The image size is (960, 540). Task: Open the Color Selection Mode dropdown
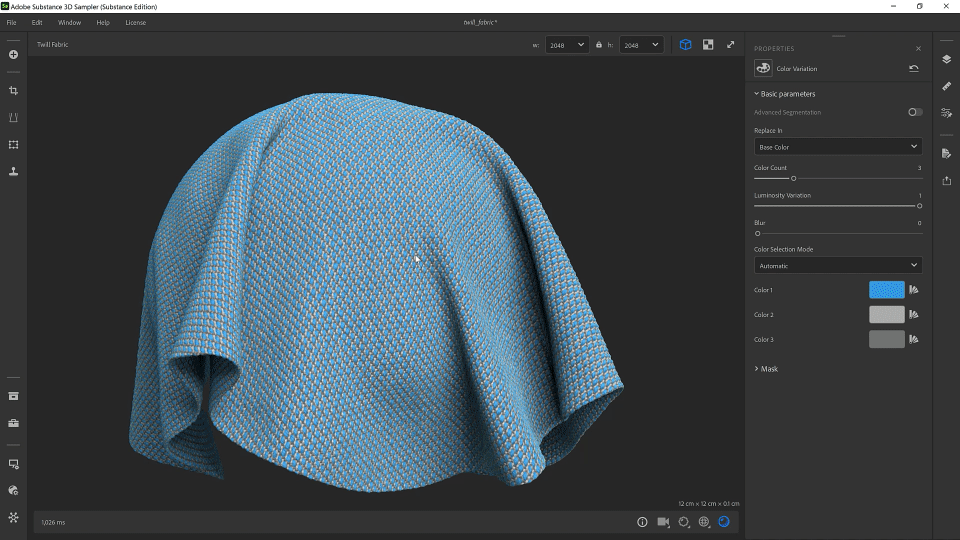(x=838, y=266)
